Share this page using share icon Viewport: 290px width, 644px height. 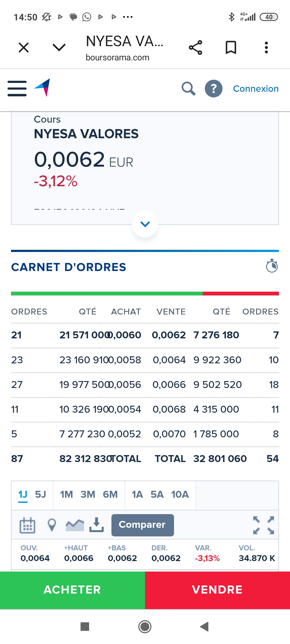pyautogui.click(x=195, y=48)
